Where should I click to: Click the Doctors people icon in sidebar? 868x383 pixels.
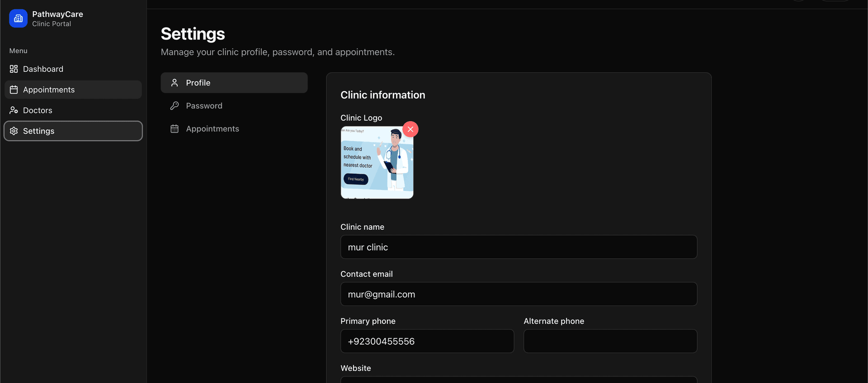14,110
